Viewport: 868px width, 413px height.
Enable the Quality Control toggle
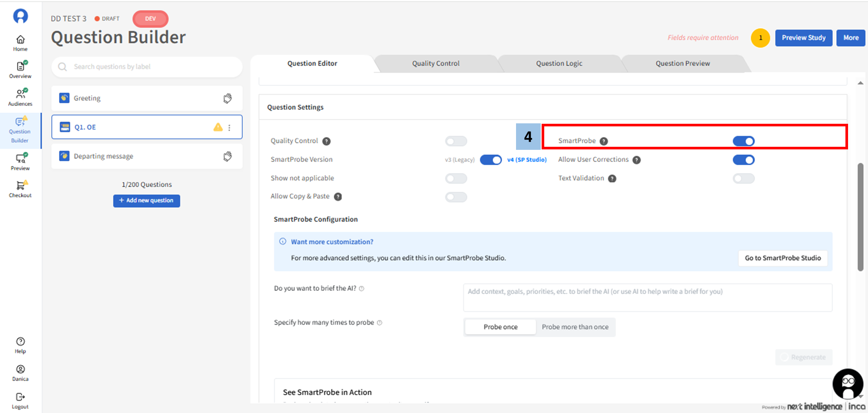pos(456,141)
